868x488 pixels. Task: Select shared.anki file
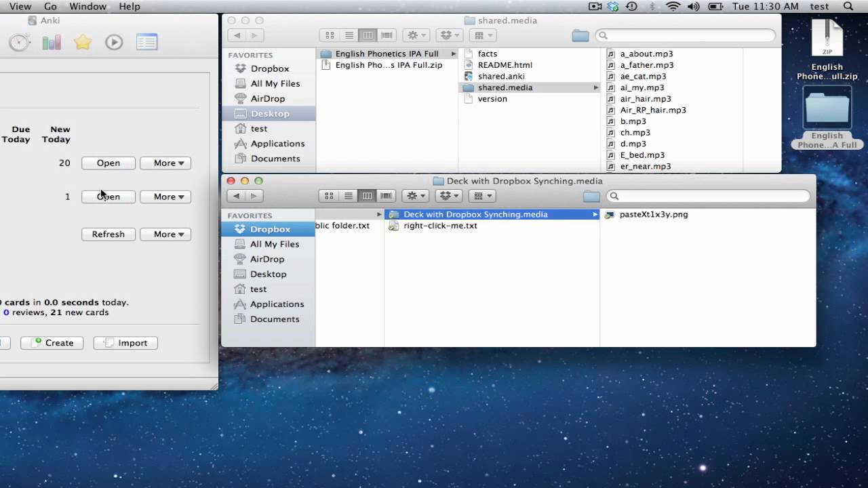tap(501, 76)
